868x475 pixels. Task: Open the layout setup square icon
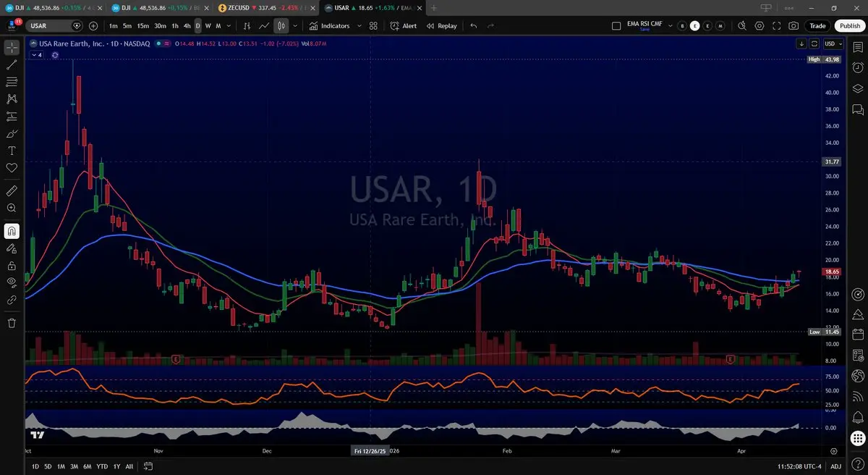[x=616, y=26]
